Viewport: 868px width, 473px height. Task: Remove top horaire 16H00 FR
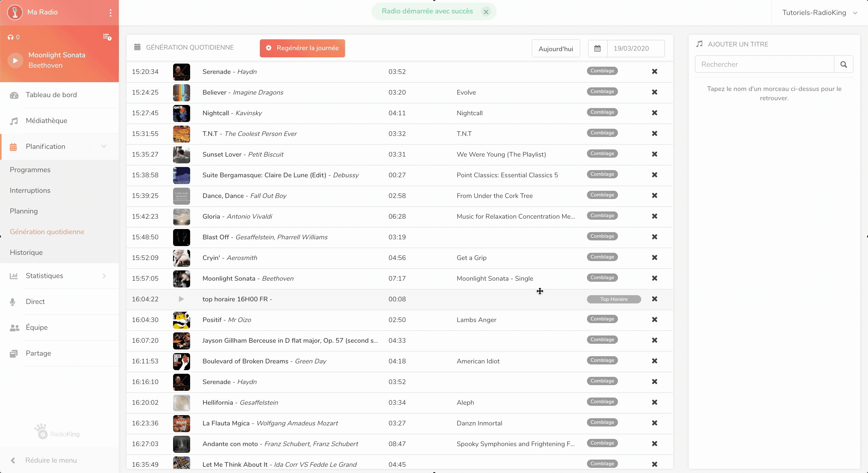coord(654,299)
